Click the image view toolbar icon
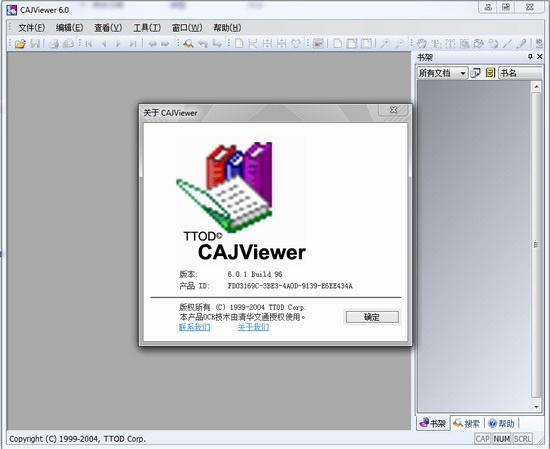 [318, 43]
